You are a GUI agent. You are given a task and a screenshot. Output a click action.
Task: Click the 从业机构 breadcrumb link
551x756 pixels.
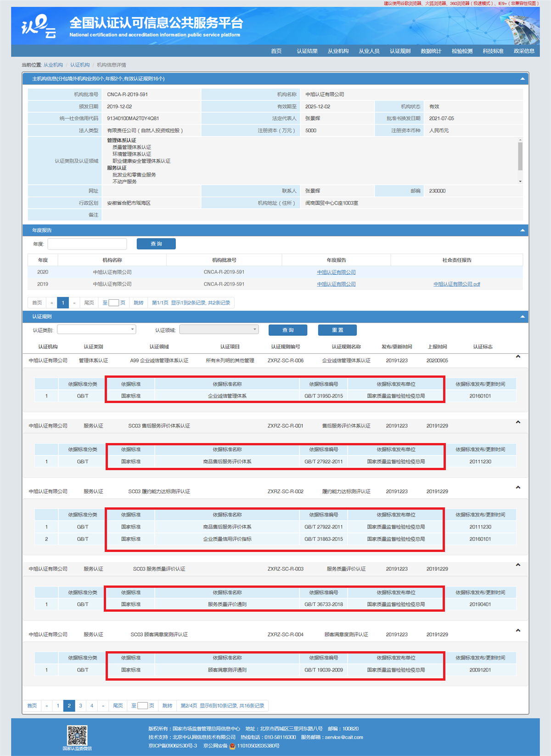pyautogui.click(x=53, y=65)
